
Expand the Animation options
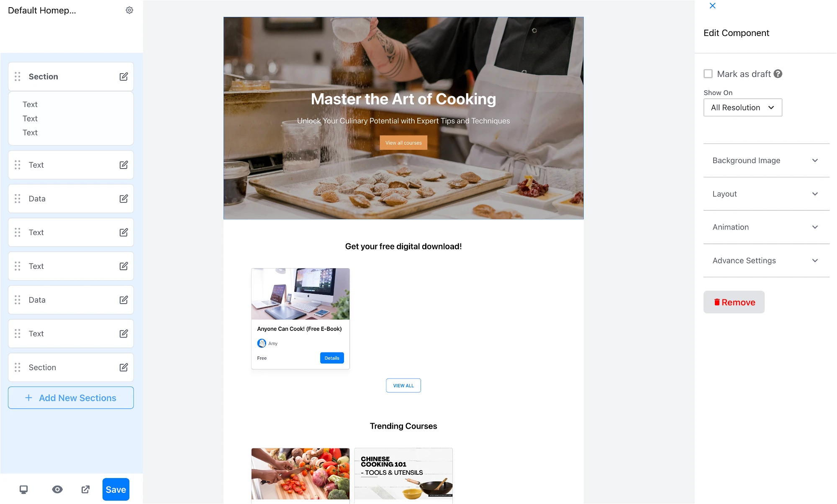[x=766, y=227]
